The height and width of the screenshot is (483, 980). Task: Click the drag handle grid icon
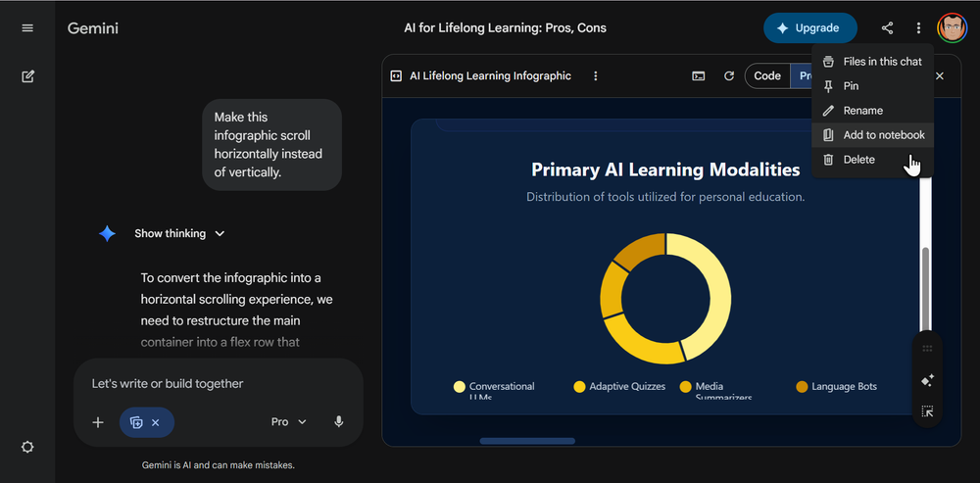[927, 349]
